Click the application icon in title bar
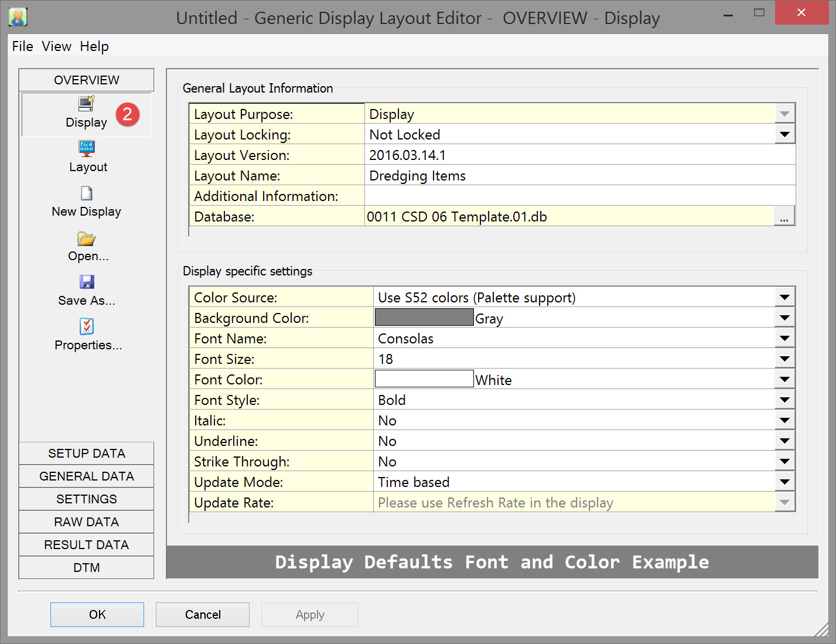Screen dimensions: 836x644 18,17
